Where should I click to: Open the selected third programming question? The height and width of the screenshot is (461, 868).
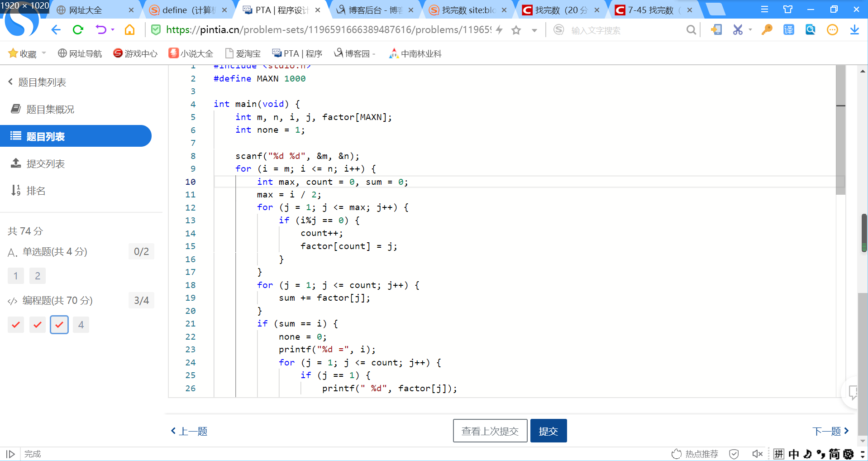[x=59, y=325]
